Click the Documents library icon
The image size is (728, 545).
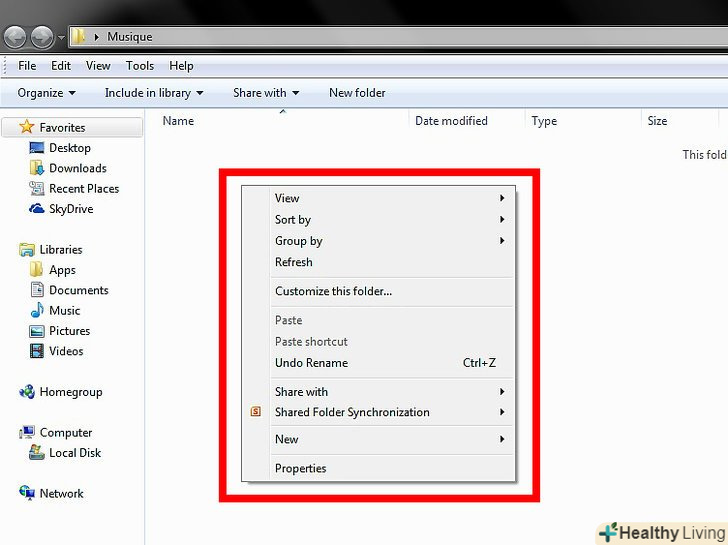(37, 290)
